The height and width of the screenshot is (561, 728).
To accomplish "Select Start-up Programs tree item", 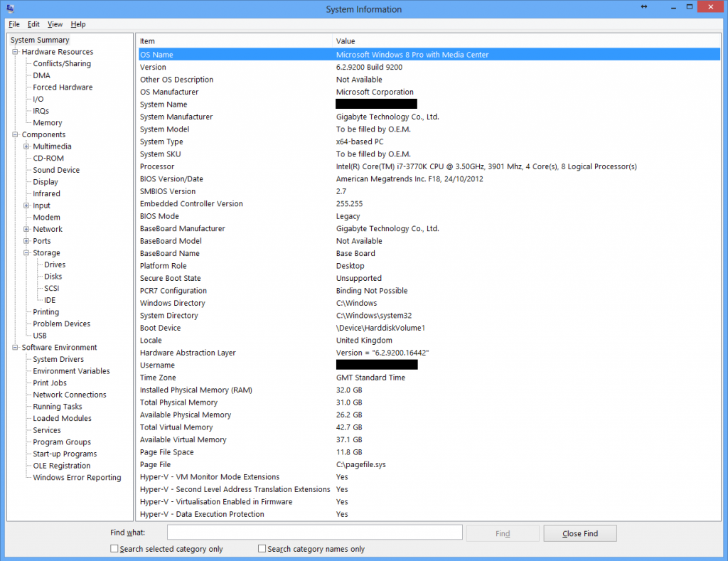I will [x=65, y=454].
